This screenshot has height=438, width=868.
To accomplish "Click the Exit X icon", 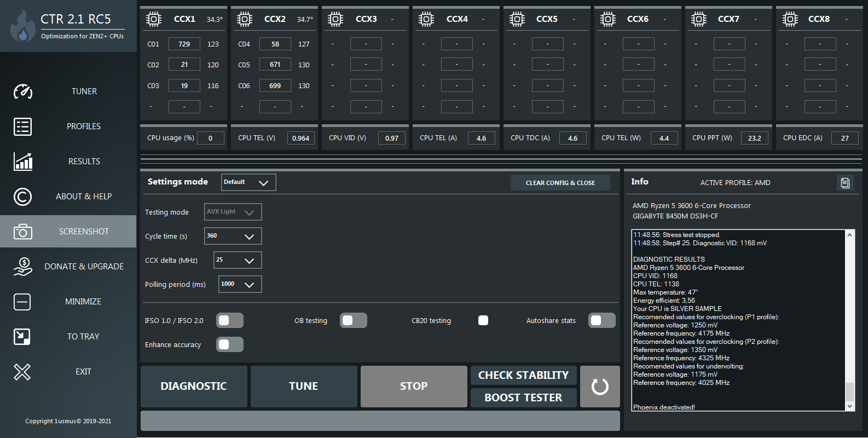I will pos(22,372).
